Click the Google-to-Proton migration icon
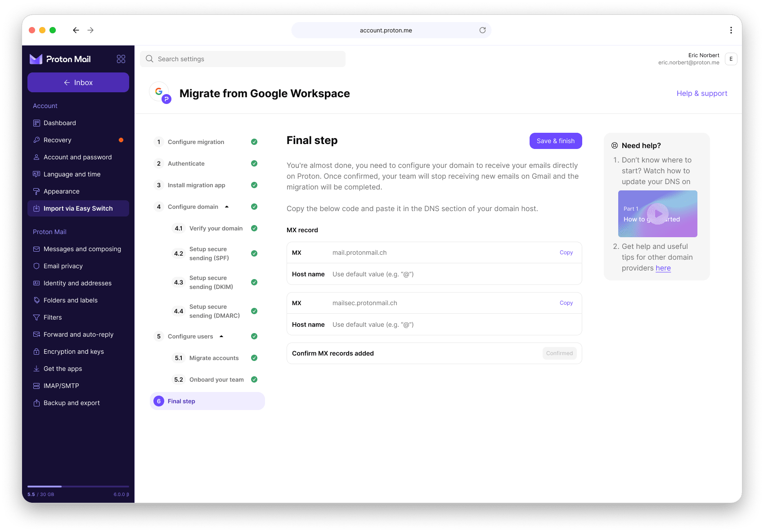Screen dimensions: 764x532 160,93
